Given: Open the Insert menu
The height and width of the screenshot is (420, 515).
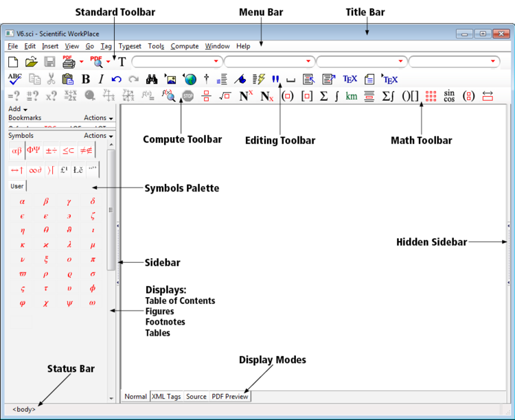Looking at the screenshot, I should (x=50, y=46).
